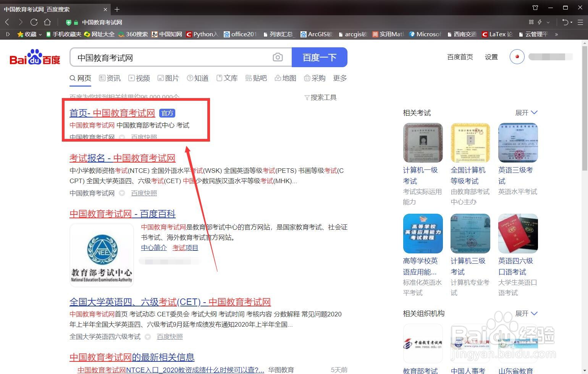Switch to the 文库 tab

click(227, 78)
